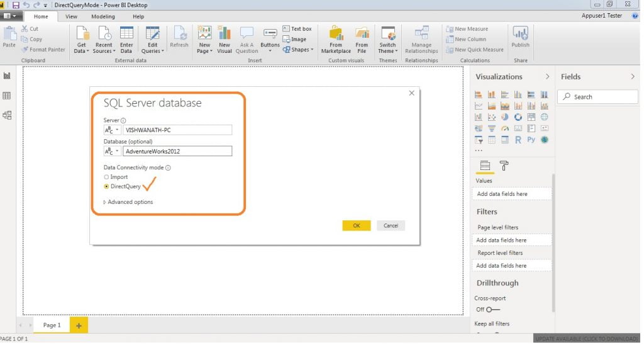Image resolution: width=644 pixels, height=345 pixels.
Task: Click OK in SQL Server dialog
Action: pos(357,225)
